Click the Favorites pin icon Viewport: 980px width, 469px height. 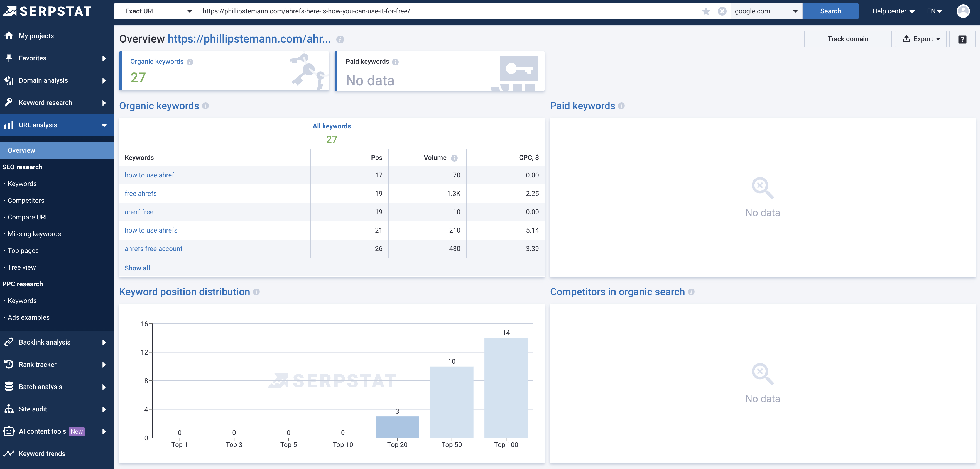(9, 58)
